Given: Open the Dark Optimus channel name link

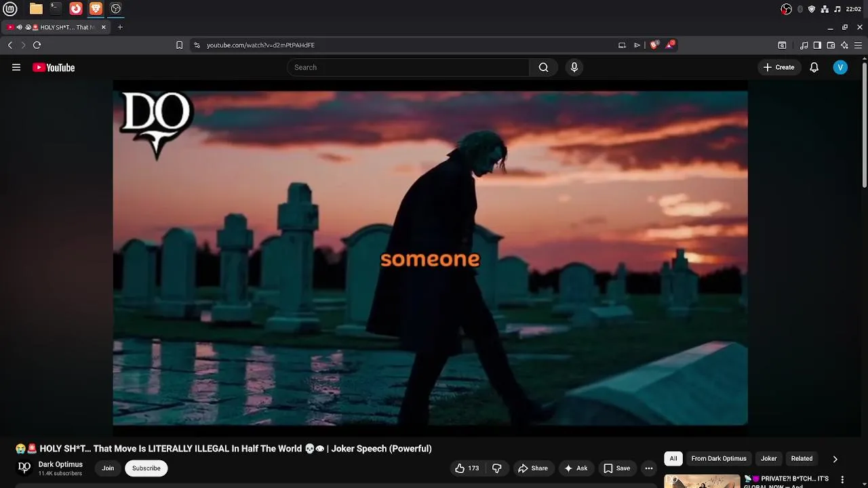Looking at the screenshot, I should (60, 464).
